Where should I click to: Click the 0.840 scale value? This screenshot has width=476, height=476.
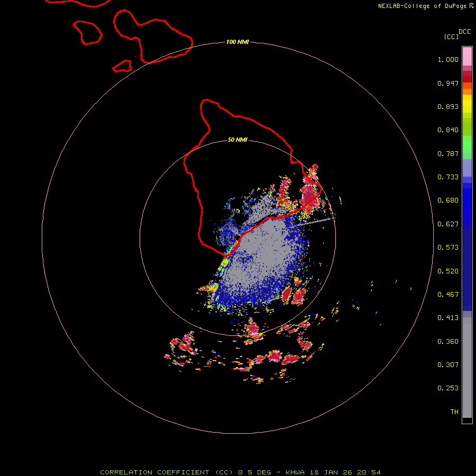tap(448, 130)
